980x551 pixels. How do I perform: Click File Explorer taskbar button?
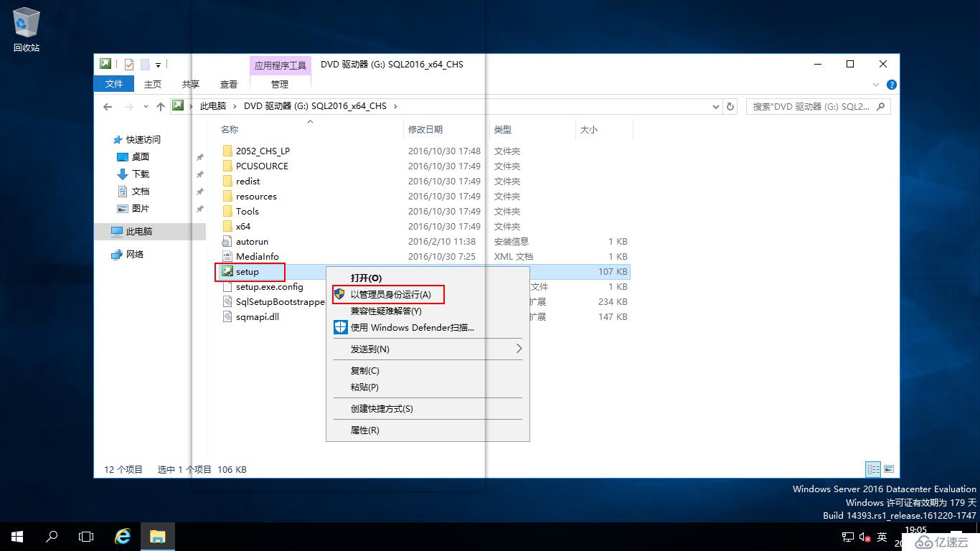157,537
